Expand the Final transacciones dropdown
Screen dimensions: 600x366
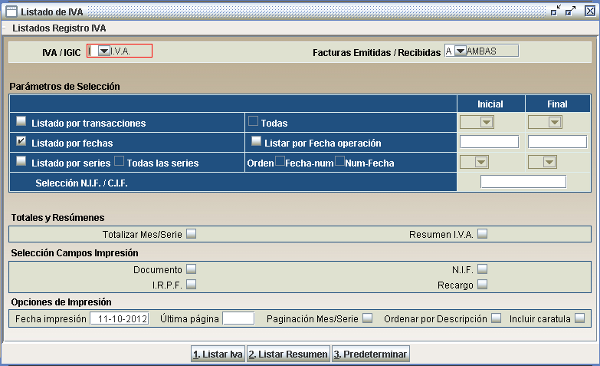(x=554, y=122)
